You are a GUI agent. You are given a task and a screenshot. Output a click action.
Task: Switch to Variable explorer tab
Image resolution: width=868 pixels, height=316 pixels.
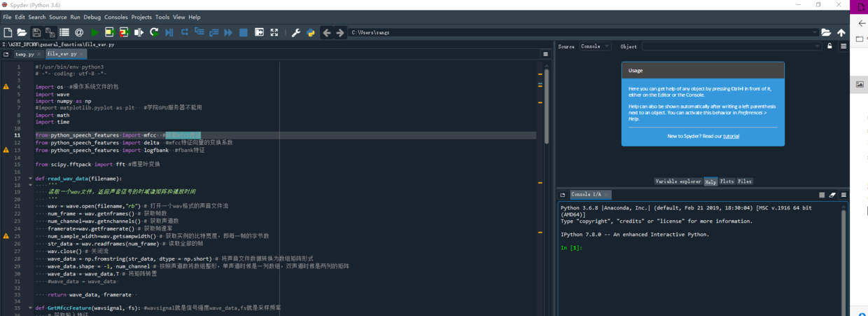pos(678,181)
